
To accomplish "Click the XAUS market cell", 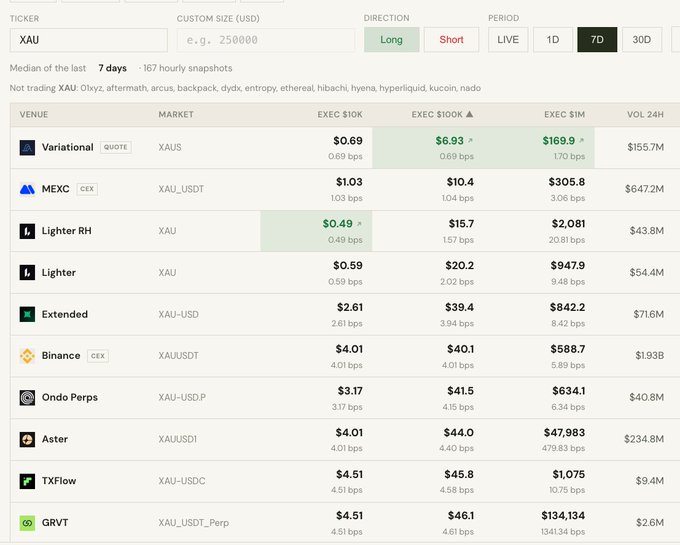I will (x=170, y=147).
